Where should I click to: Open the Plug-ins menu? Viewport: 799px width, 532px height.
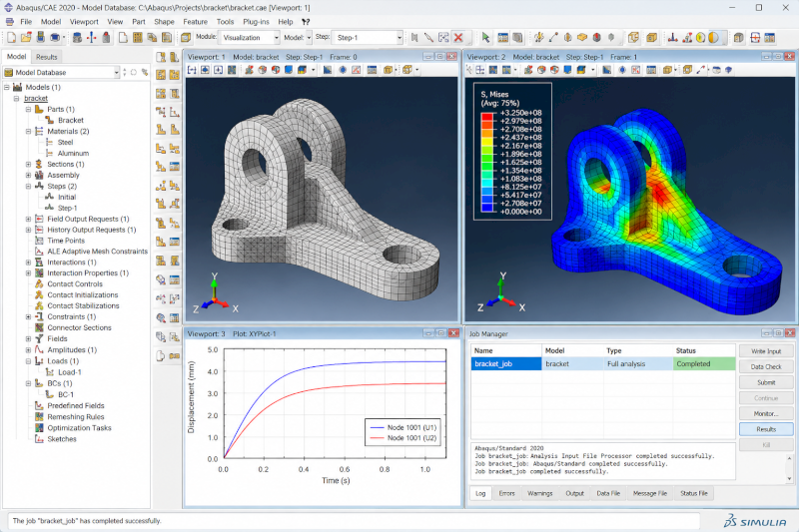[256, 22]
